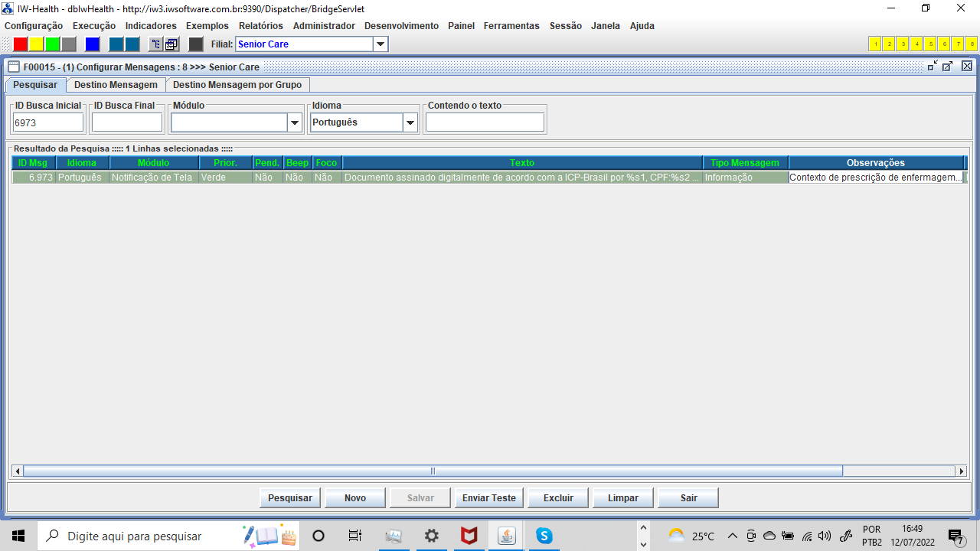
Task: Open the Idioma dropdown showing Português
Action: [410, 122]
